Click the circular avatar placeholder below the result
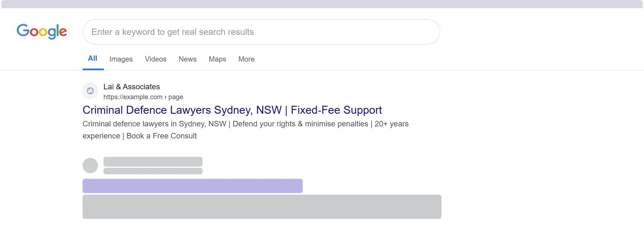This screenshot has height=228, width=644. tap(90, 165)
